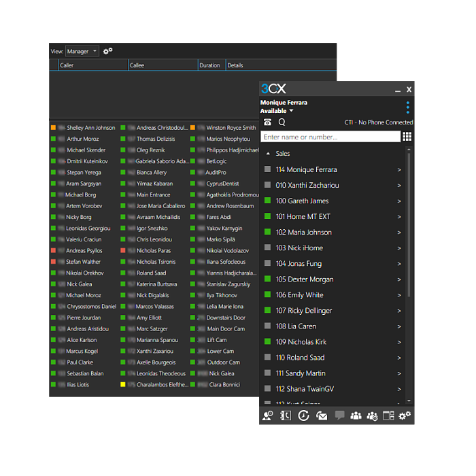Open the conference group people icon

pyautogui.click(x=355, y=415)
